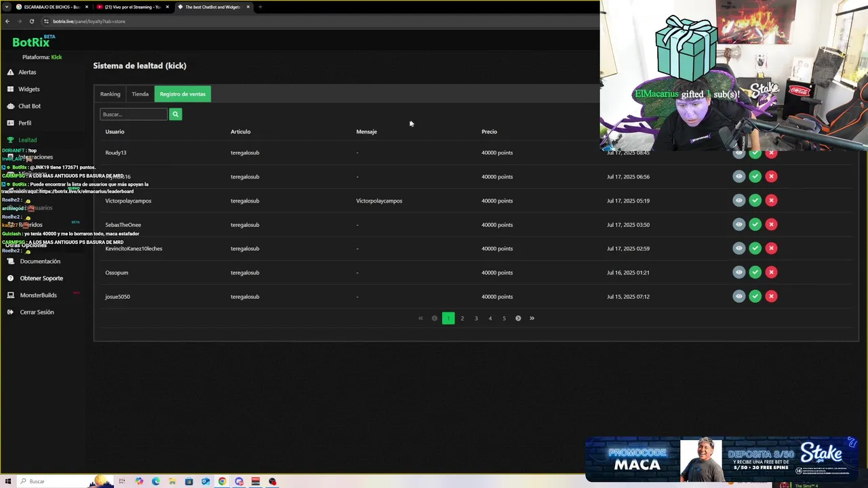Image resolution: width=868 pixels, height=488 pixels.
Task: Open Task View on the taskbar
Action: 122,481
